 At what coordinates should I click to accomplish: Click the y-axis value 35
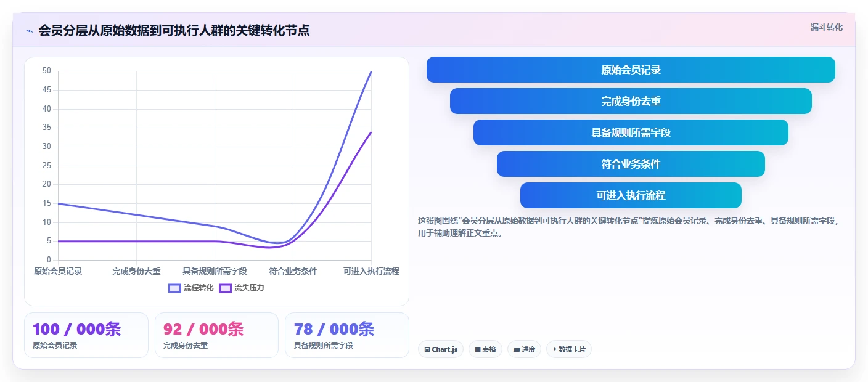pos(46,128)
